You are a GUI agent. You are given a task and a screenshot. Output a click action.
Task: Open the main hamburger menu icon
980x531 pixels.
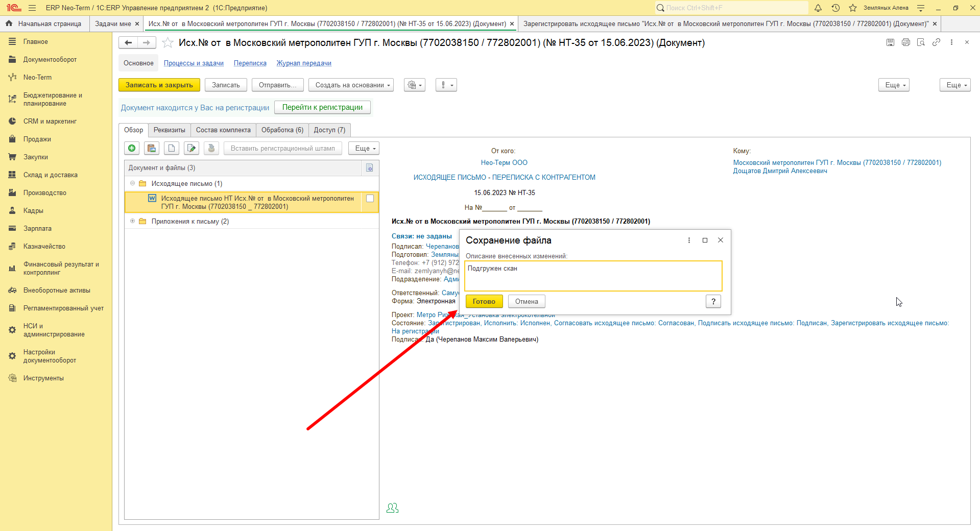click(x=32, y=8)
